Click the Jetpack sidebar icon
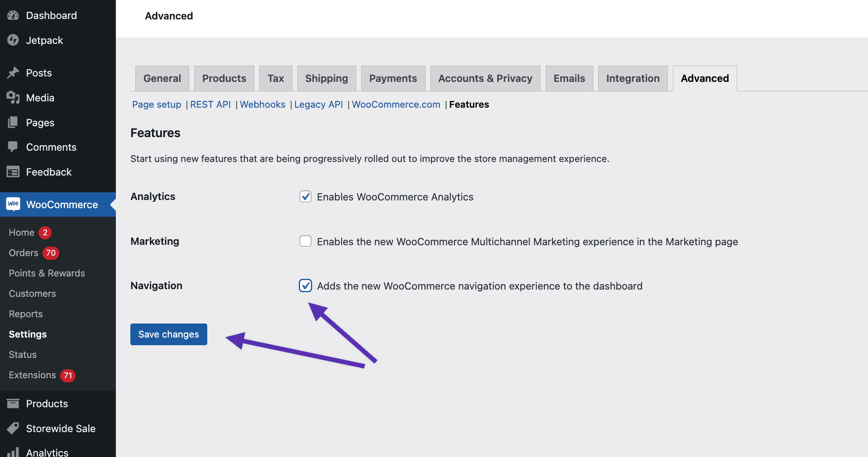Screen dimensions: 868x457 click(13, 40)
